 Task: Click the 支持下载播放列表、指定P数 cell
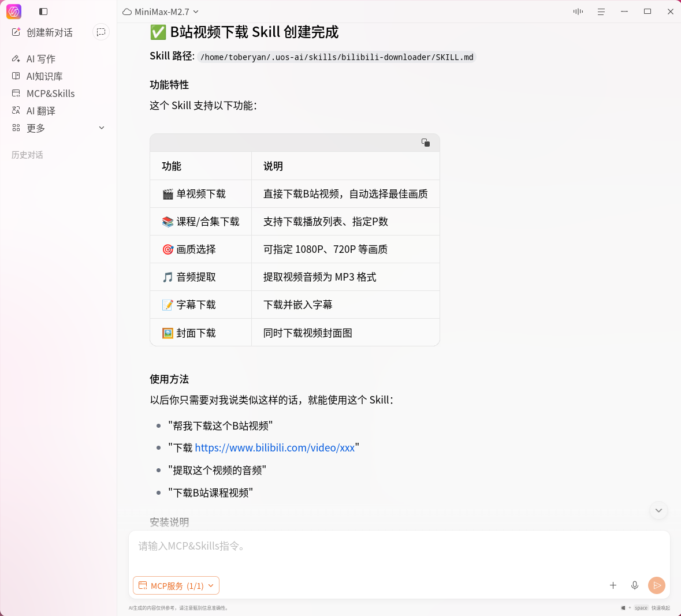click(x=346, y=222)
